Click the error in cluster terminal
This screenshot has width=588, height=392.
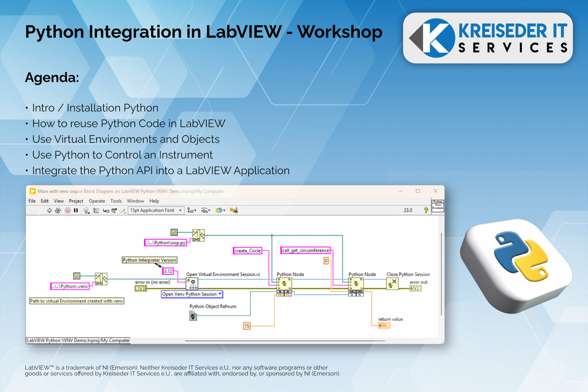coord(141,288)
